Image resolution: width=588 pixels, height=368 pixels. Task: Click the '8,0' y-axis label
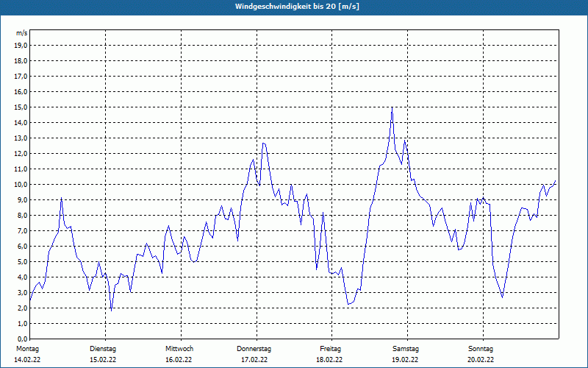tap(22, 216)
